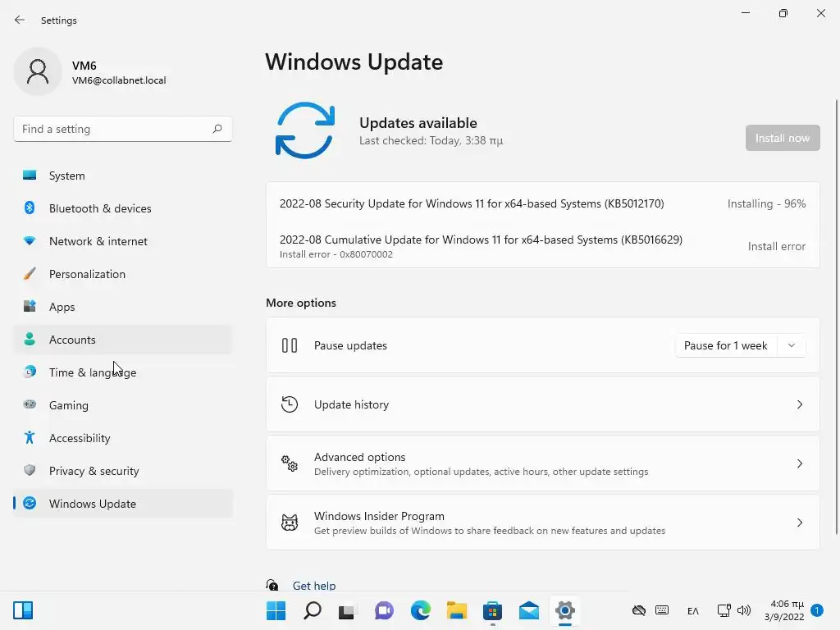
Task: Click the Pause updates pause icon
Action: point(290,345)
